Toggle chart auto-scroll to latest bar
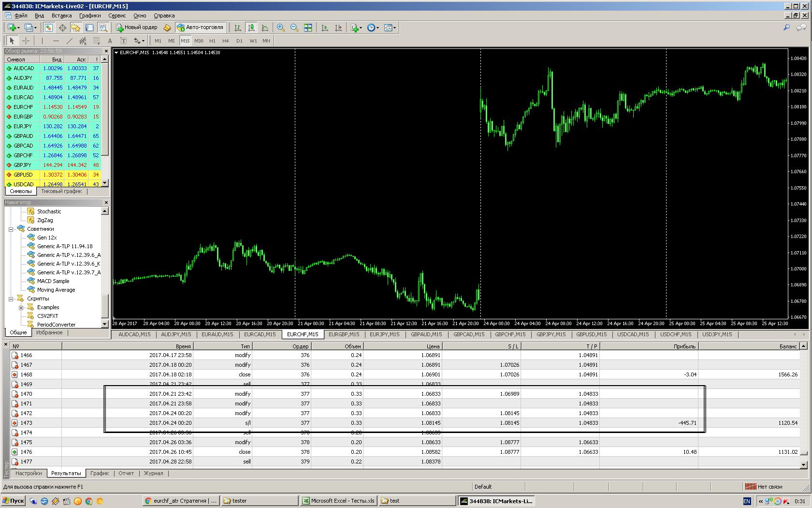Image resolution: width=812 pixels, height=508 pixels. click(x=325, y=28)
